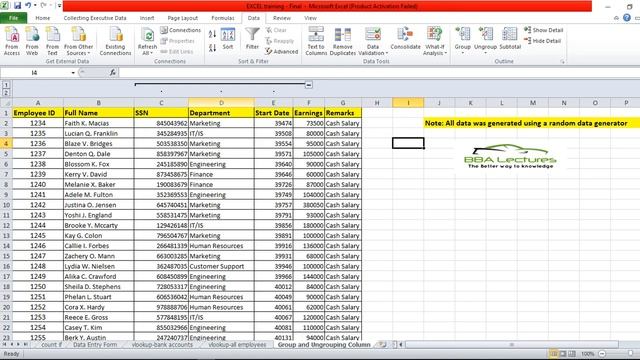Viewport: 640px width, 360px height.
Task: Open Connections in the ribbon
Action: pyautogui.click(x=180, y=30)
